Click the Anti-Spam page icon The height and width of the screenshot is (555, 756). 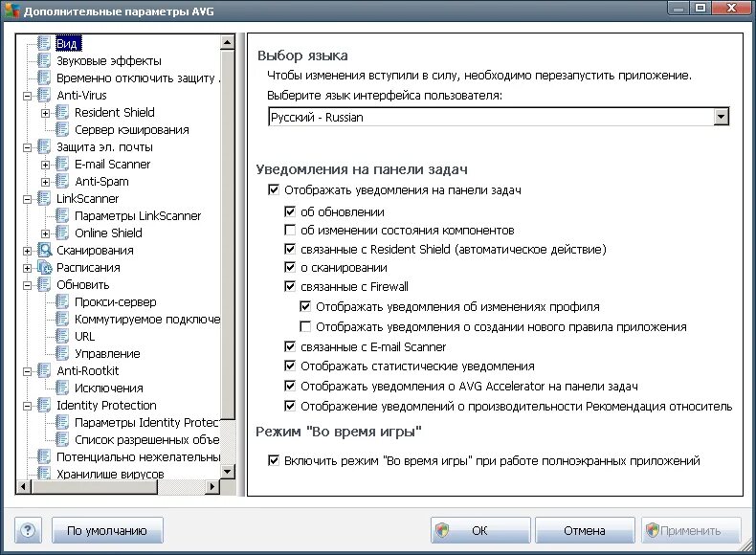(61, 181)
